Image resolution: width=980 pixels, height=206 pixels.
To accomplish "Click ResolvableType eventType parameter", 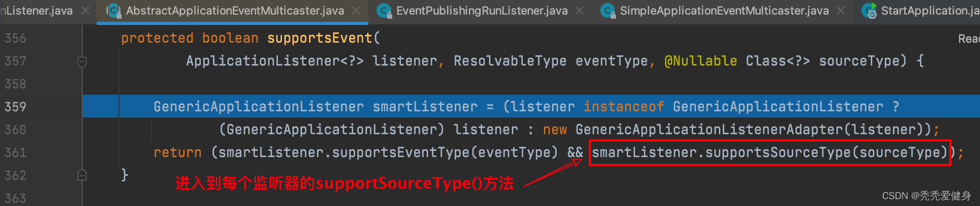I will (551, 61).
